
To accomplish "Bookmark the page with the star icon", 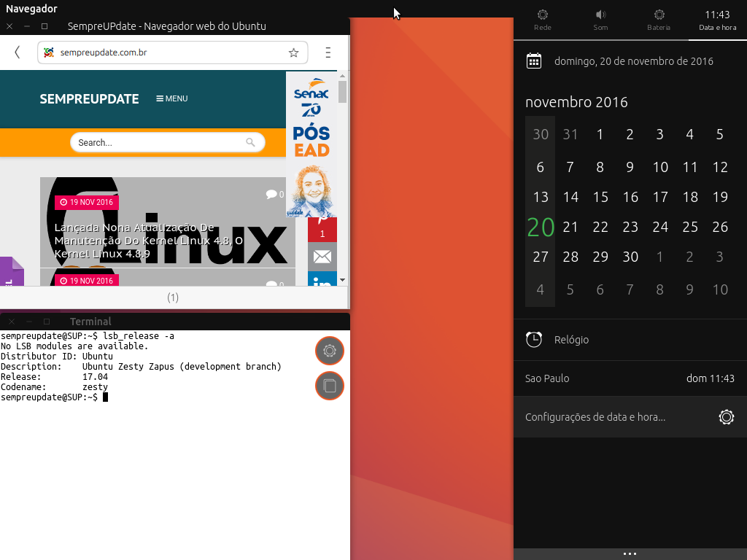I will pos(293,52).
